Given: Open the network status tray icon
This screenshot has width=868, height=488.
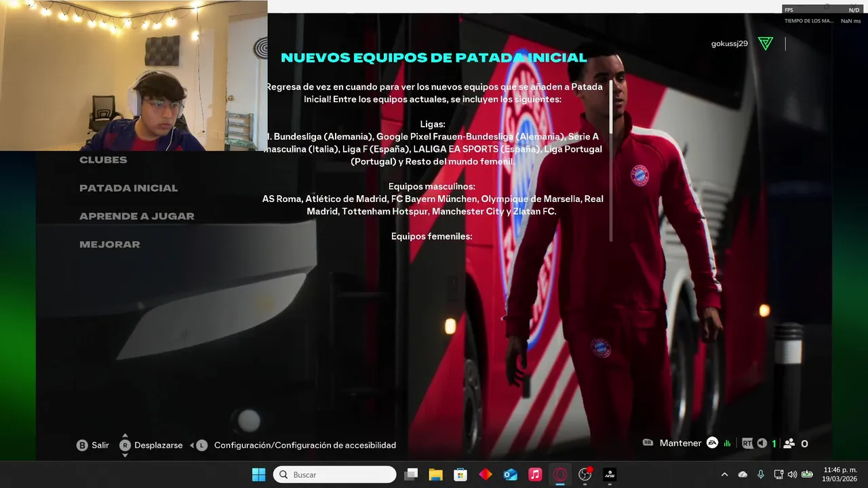Looking at the screenshot, I should [x=778, y=474].
